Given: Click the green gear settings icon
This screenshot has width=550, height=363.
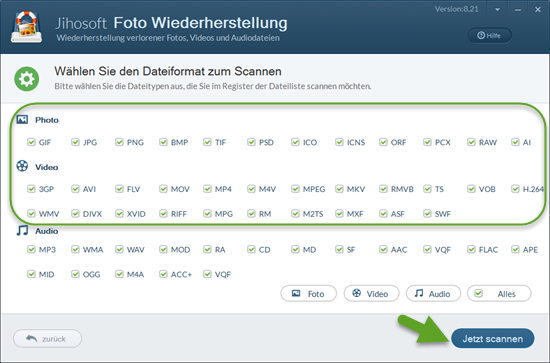Looking at the screenshot, I should click(x=27, y=79).
